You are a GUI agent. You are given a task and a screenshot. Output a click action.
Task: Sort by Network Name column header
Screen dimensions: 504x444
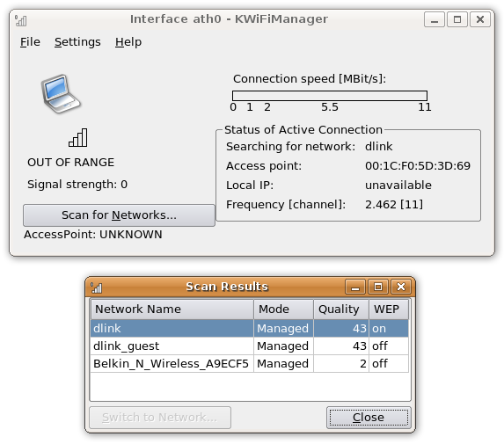pyautogui.click(x=172, y=309)
